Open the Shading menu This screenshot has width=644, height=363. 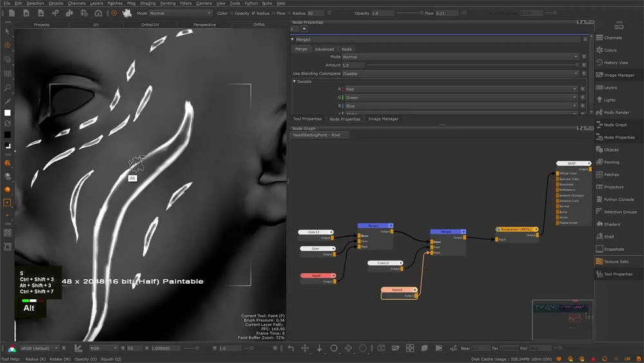coord(148,3)
